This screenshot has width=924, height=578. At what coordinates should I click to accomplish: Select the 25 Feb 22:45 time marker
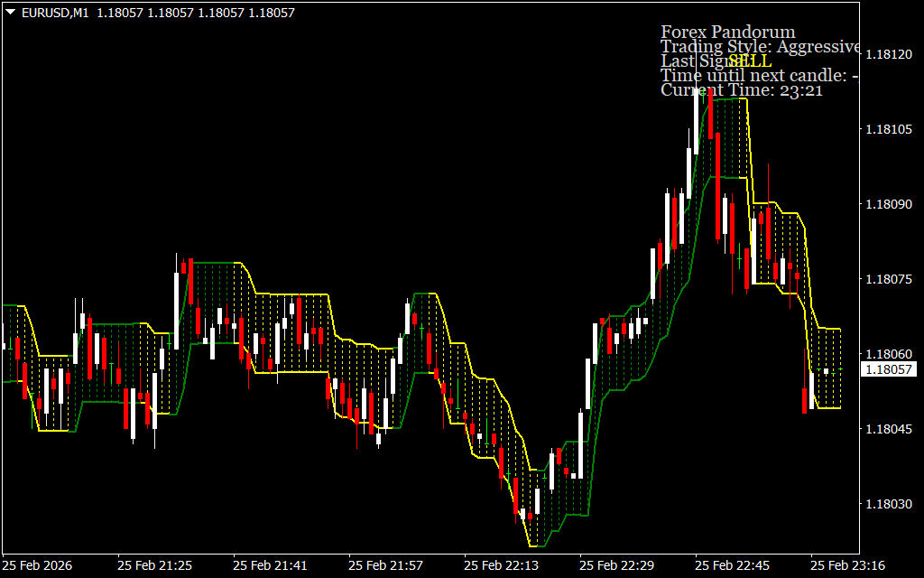pyautogui.click(x=732, y=565)
